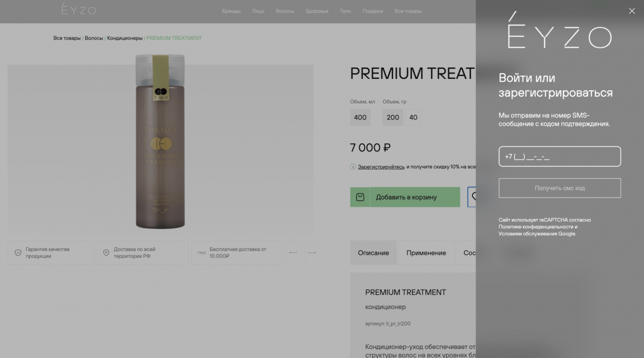644x358 pixels.
Task: Select 400 ml volume option
Action: click(x=360, y=117)
